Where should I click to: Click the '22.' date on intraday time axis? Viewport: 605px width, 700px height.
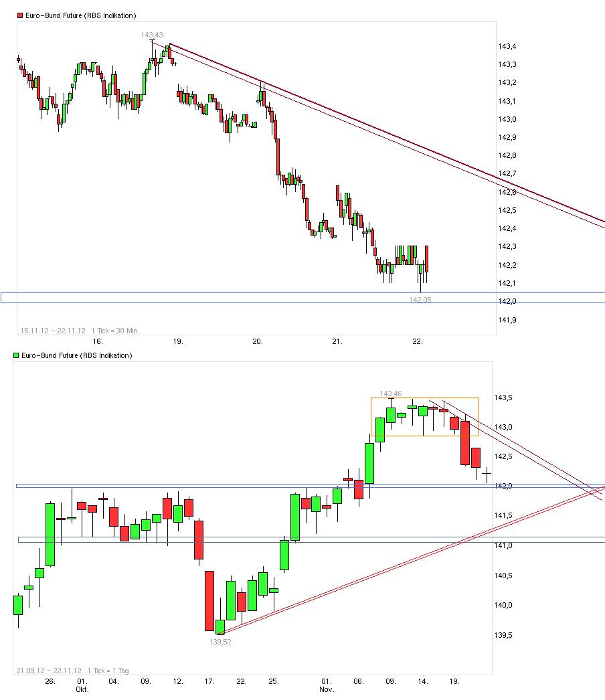[418, 341]
